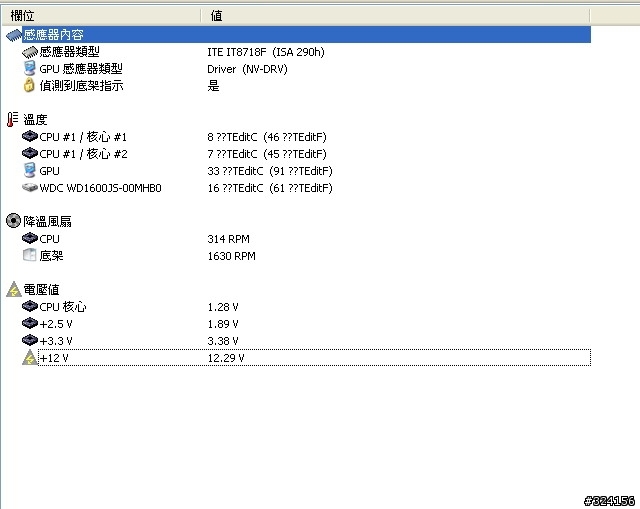640x509 pixels.
Task: Select the 降溫風扇 section heading
Action: [x=47, y=222]
